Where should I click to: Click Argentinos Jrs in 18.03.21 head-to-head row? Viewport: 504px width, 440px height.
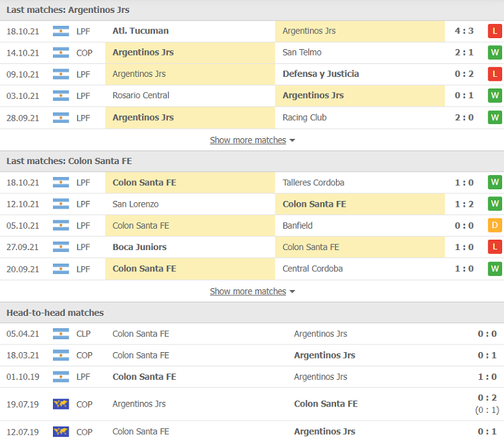324,355
